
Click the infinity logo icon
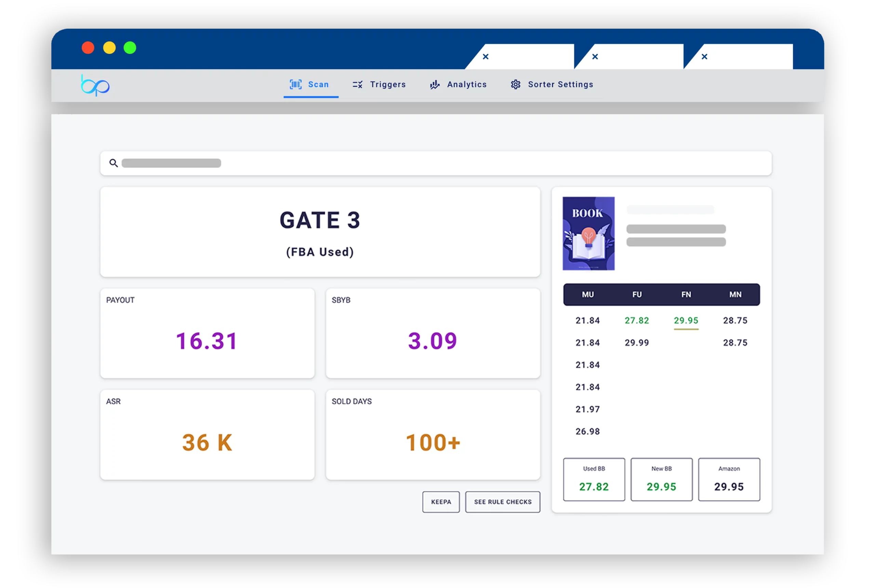[95, 86]
